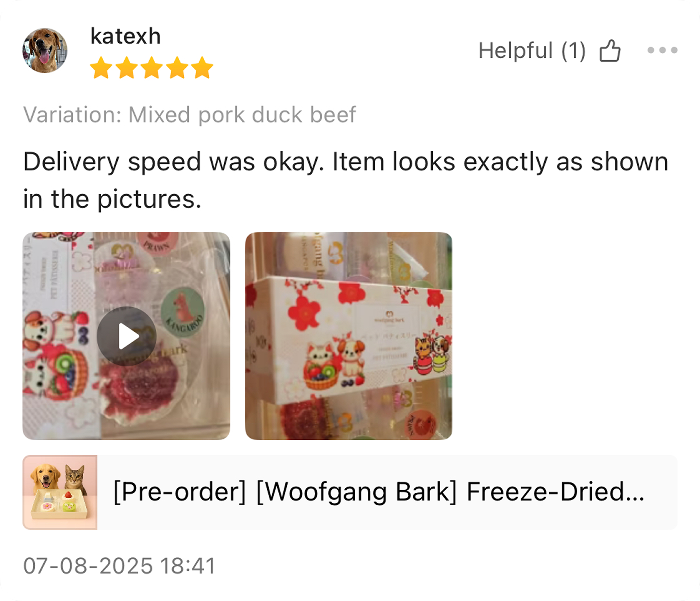Click the fourth rating star

pos(177,68)
